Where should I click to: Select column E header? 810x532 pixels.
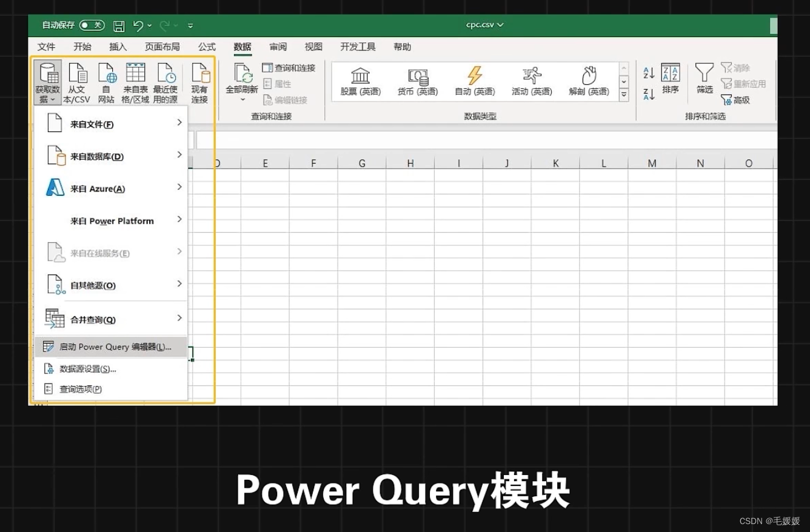pos(265,163)
